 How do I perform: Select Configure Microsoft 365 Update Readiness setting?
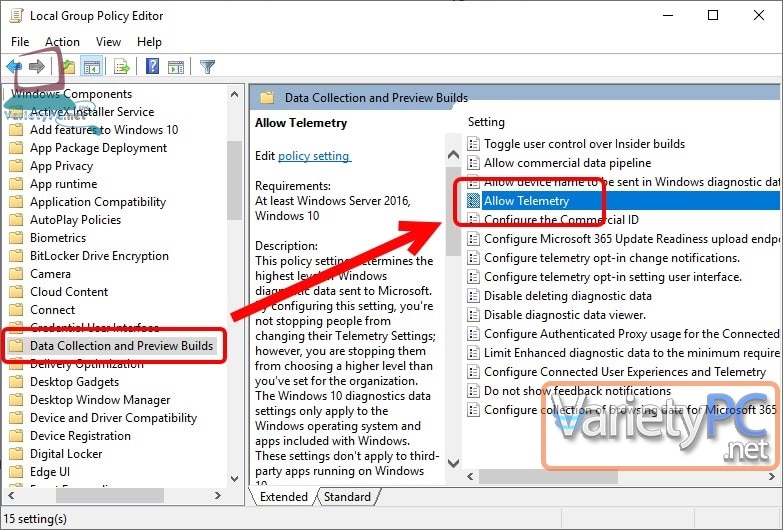point(631,239)
